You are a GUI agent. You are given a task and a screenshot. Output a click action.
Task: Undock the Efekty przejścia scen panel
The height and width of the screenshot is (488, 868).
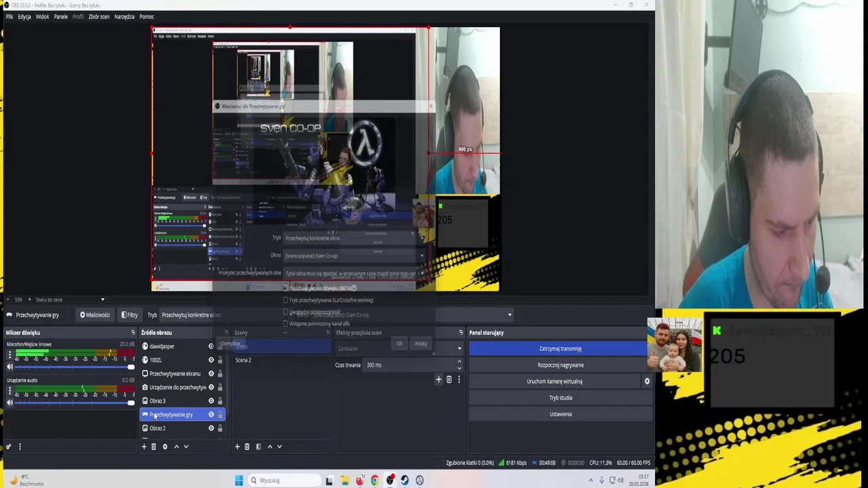[x=461, y=333]
